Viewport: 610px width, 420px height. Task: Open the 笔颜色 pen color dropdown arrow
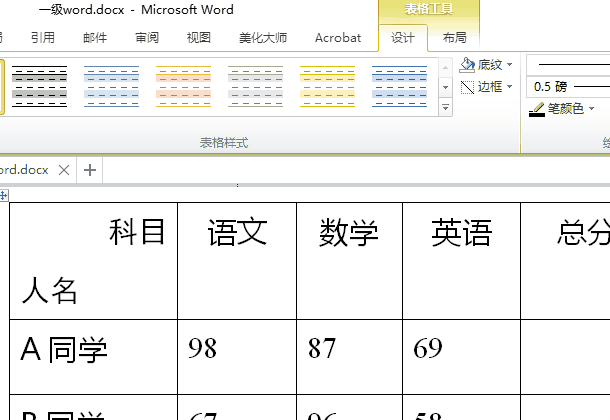pos(592,109)
